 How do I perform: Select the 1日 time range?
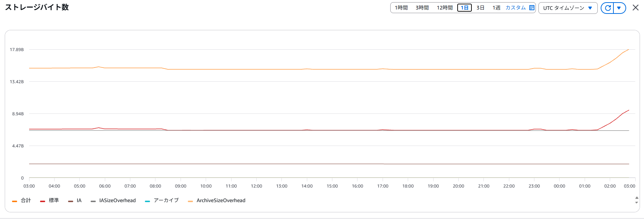coord(465,8)
